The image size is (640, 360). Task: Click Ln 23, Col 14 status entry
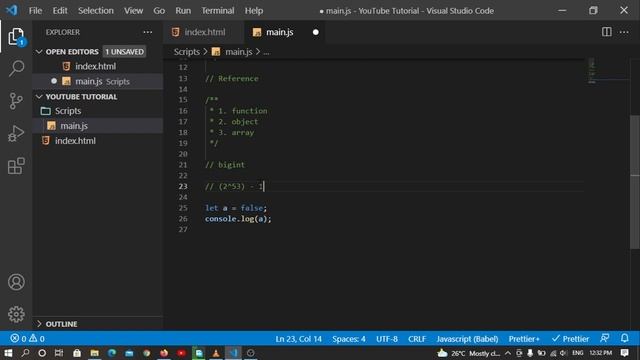(x=298, y=339)
